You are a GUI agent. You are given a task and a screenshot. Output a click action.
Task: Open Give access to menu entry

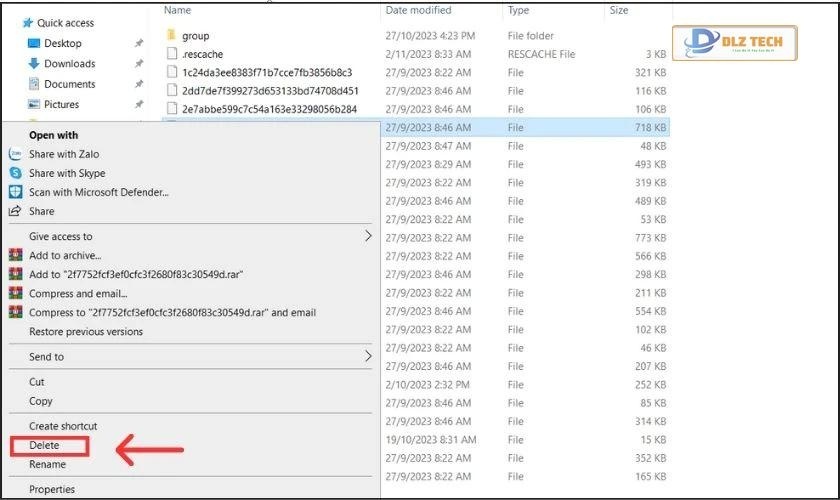pos(61,236)
